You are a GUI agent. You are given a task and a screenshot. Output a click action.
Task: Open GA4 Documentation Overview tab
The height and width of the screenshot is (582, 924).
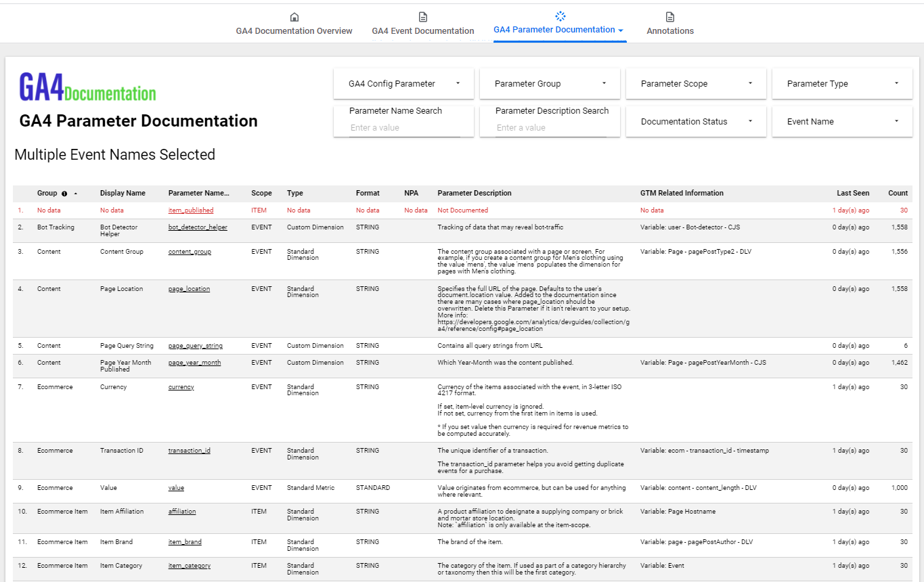click(x=294, y=31)
